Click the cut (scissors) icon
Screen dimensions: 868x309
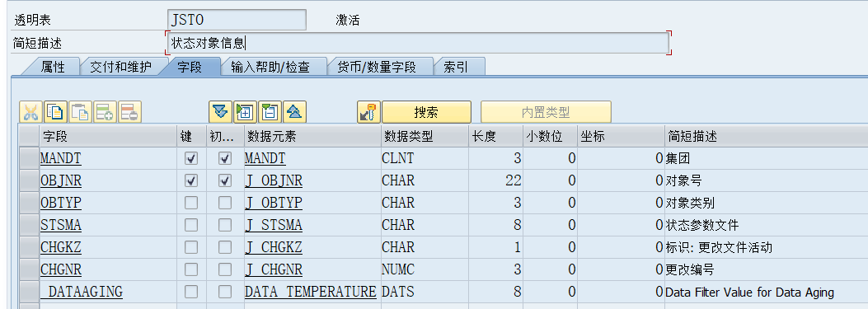pos(31,112)
